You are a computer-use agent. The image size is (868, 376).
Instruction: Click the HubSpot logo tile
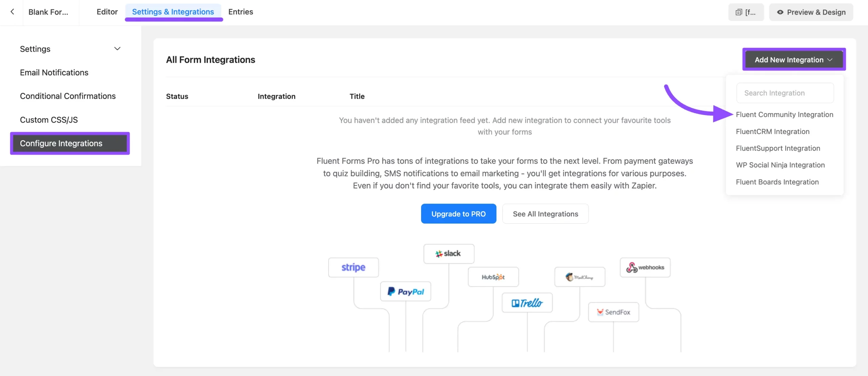pyautogui.click(x=493, y=277)
